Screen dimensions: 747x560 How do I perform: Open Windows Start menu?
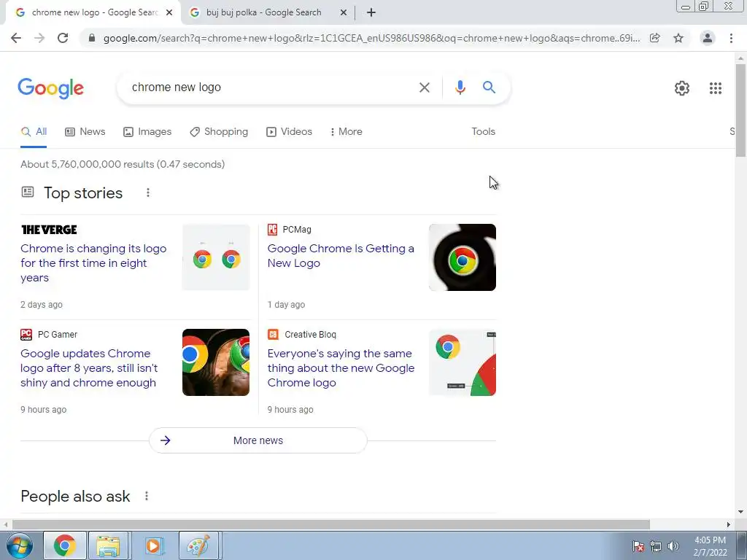(x=20, y=545)
